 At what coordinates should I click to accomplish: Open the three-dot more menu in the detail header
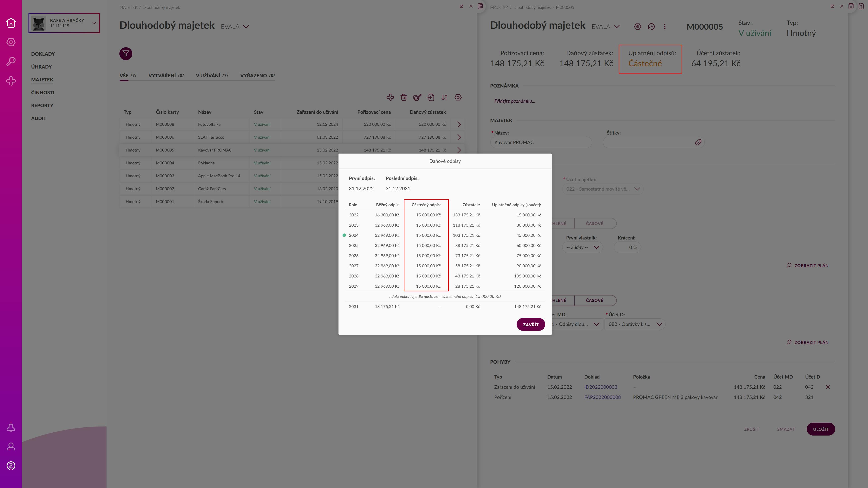(665, 27)
